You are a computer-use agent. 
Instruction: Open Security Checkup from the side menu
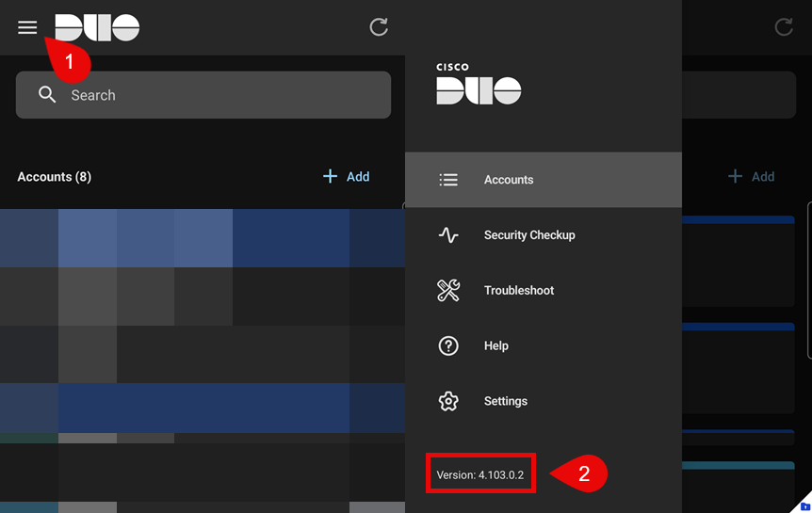pyautogui.click(x=528, y=235)
